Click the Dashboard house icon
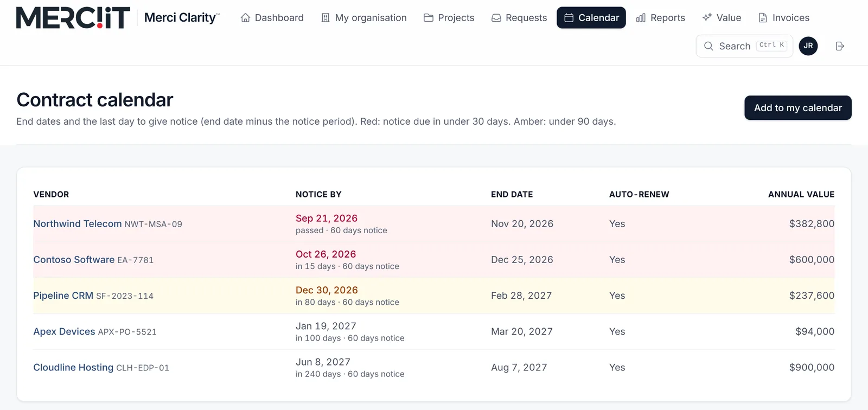The width and height of the screenshot is (868, 410). [245, 18]
